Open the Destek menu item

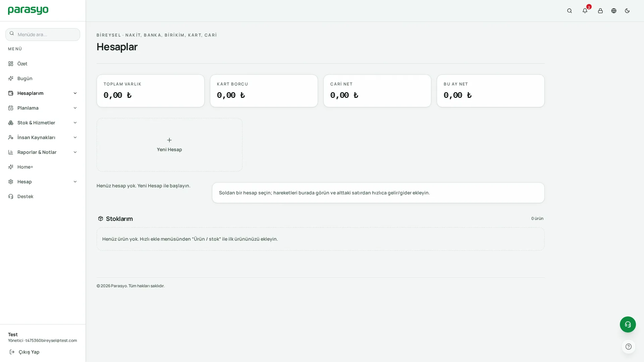tap(43, 196)
